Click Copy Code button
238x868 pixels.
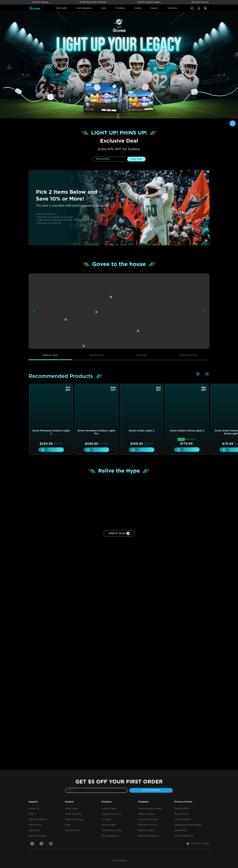(x=136, y=159)
